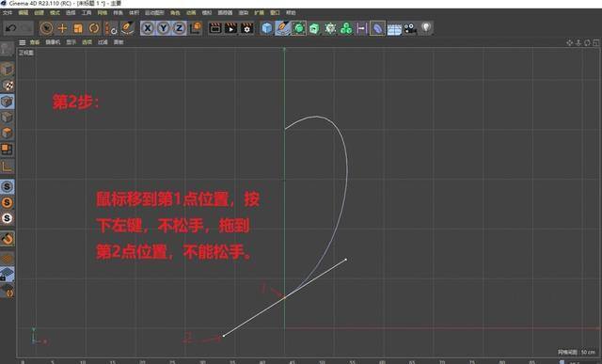Select the Scale tool icon
The image size is (602, 364).
[x=78, y=28]
